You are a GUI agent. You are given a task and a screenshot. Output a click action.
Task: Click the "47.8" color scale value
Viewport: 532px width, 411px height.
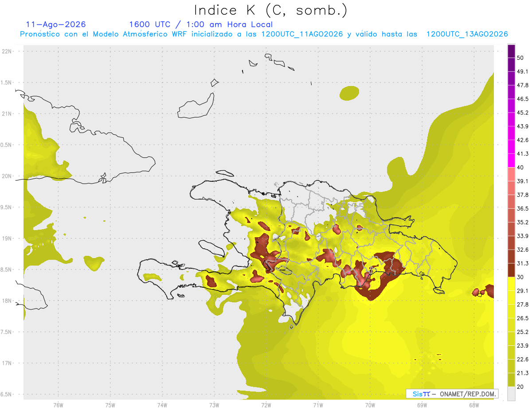pos(523,85)
